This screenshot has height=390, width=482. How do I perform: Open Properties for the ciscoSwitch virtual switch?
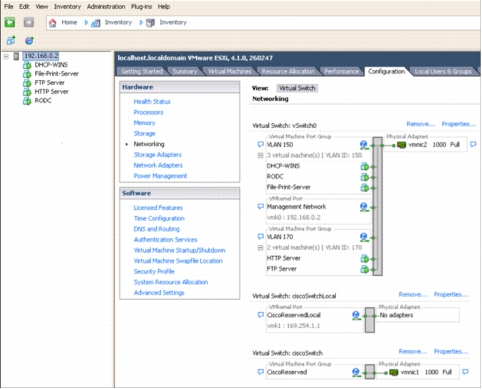451,352
